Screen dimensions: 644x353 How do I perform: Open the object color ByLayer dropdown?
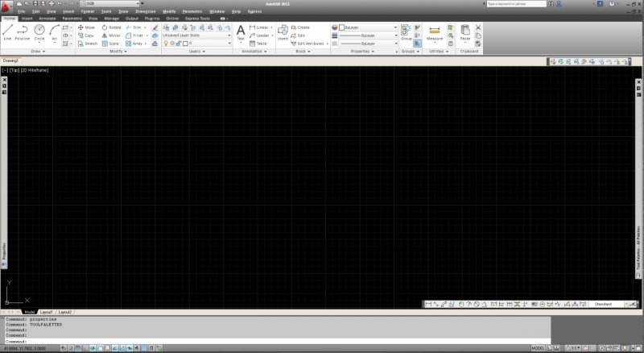(x=368, y=27)
